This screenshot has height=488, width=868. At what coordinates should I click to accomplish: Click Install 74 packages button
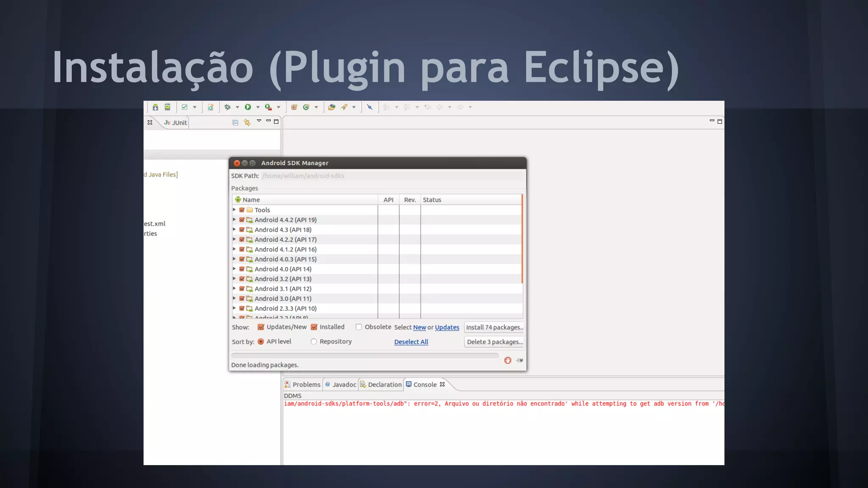[x=494, y=327]
